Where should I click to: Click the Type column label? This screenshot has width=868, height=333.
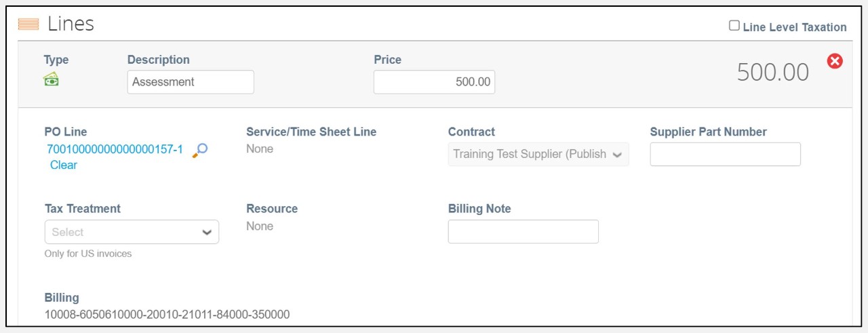coord(56,60)
